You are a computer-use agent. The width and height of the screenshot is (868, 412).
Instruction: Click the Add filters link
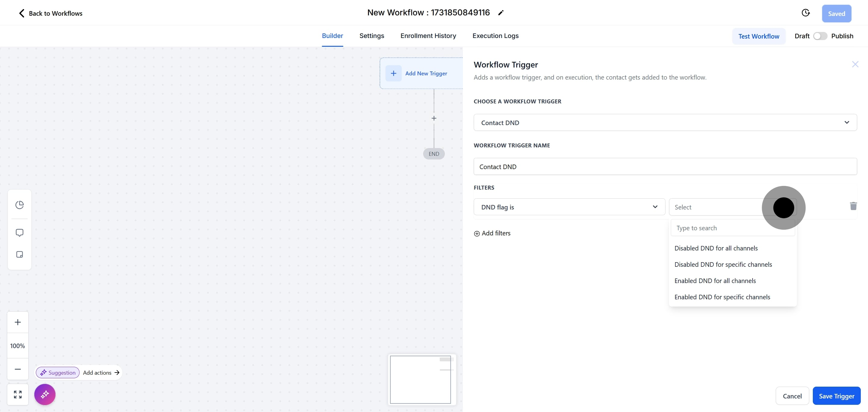pos(492,234)
